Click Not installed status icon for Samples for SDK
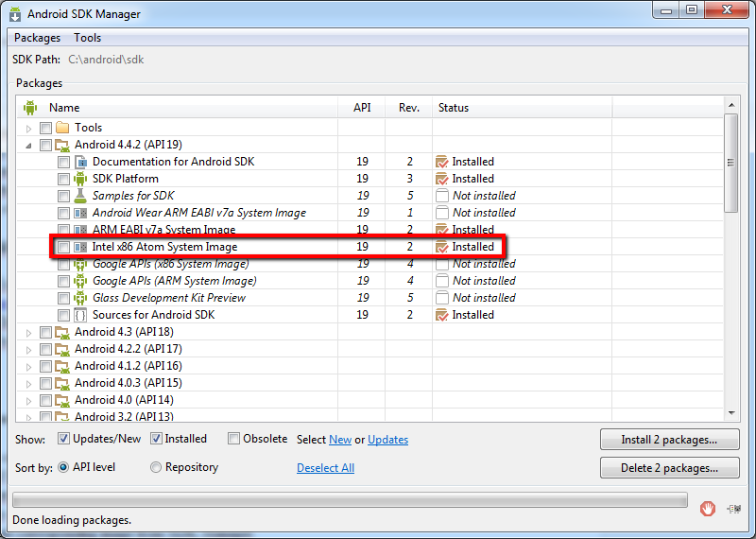Image resolution: width=756 pixels, height=539 pixels. [x=441, y=196]
